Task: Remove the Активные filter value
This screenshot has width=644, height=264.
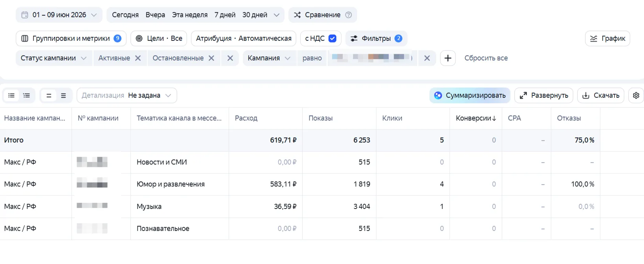Action: [138, 58]
